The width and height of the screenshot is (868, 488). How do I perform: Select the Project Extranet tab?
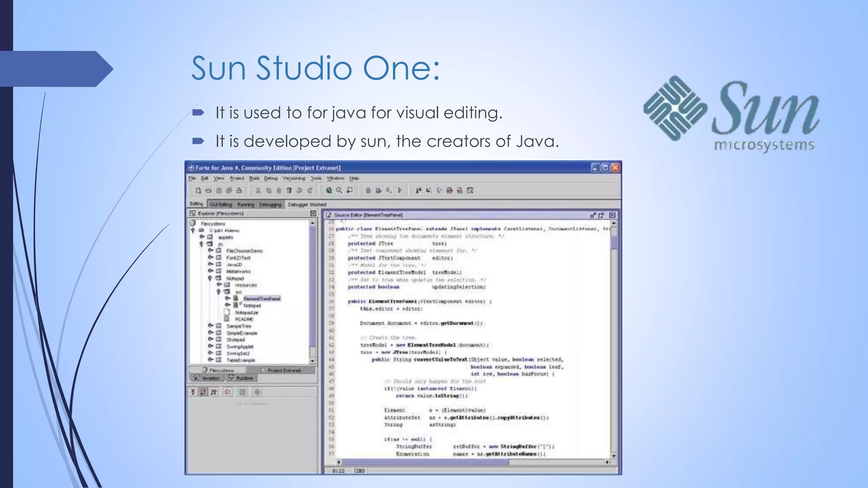tap(280, 370)
